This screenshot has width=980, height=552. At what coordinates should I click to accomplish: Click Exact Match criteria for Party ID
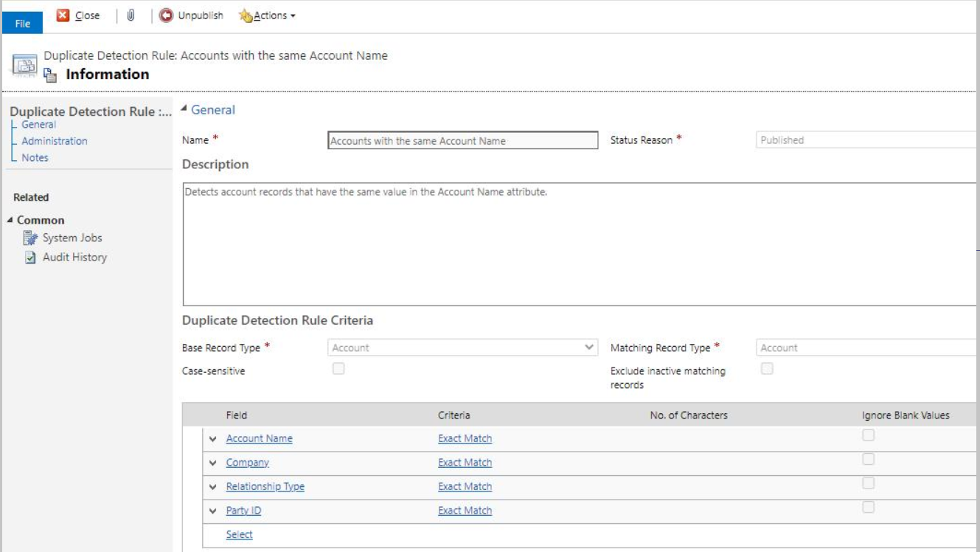465,511
